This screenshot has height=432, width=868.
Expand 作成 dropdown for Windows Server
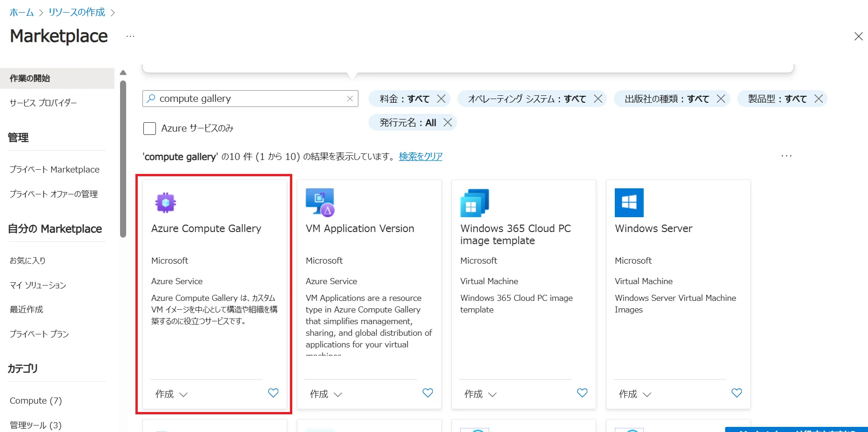pyautogui.click(x=635, y=394)
